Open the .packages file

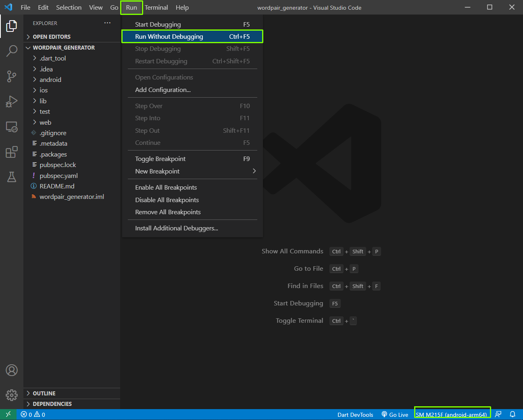tap(72, 154)
